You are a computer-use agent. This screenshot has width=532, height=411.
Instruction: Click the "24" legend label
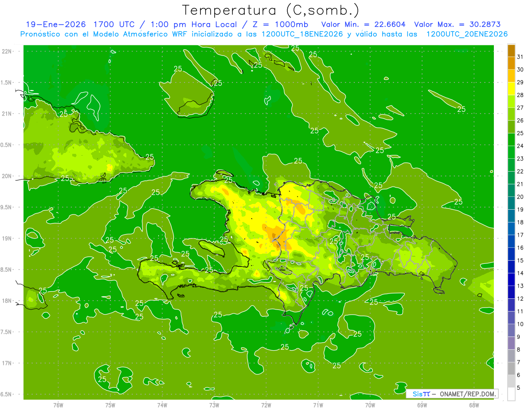click(520, 146)
